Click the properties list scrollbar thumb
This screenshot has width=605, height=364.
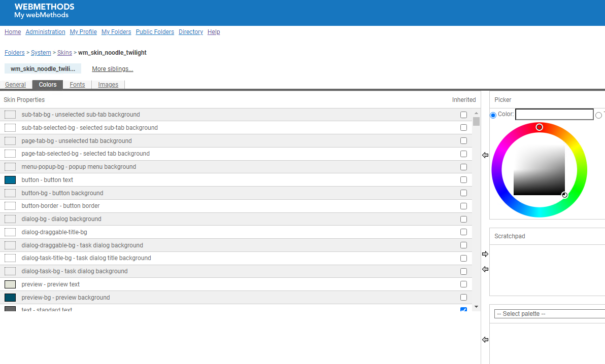coord(476,122)
